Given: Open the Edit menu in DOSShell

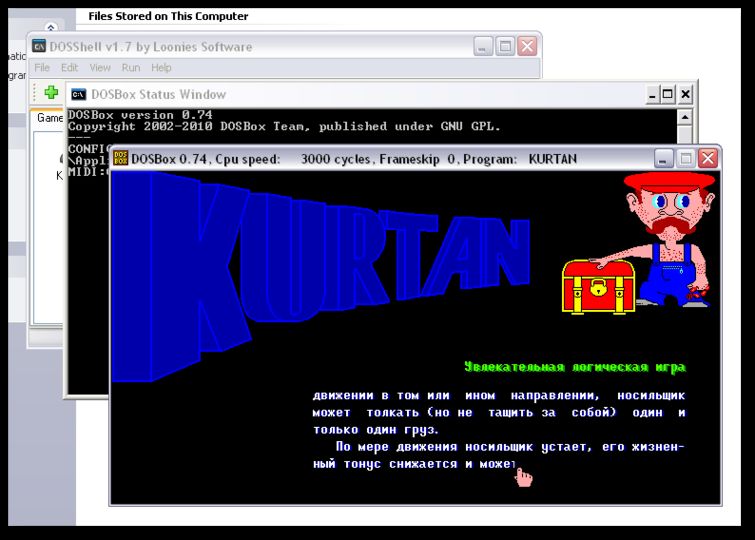Looking at the screenshot, I should (x=69, y=68).
